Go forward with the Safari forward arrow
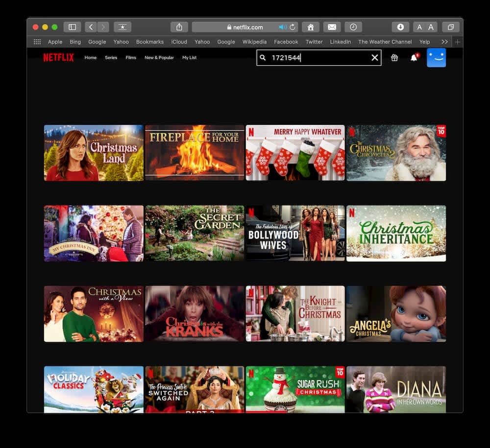 point(103,27)
